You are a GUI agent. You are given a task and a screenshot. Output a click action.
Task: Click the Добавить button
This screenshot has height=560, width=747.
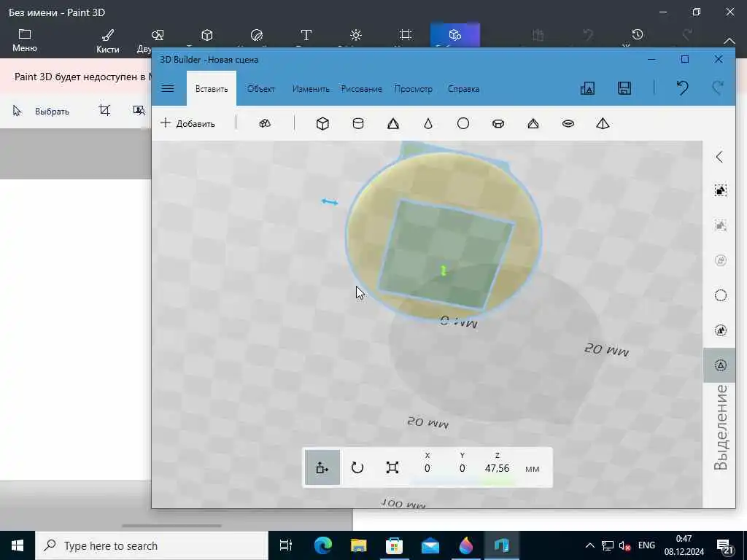[x=188, y=123]
